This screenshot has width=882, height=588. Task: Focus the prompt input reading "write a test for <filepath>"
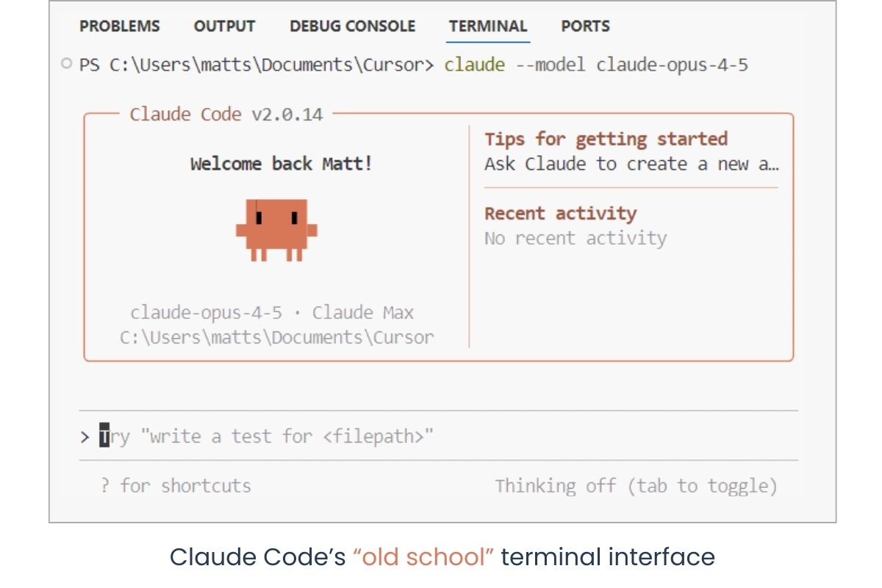[x=438, y=437]
